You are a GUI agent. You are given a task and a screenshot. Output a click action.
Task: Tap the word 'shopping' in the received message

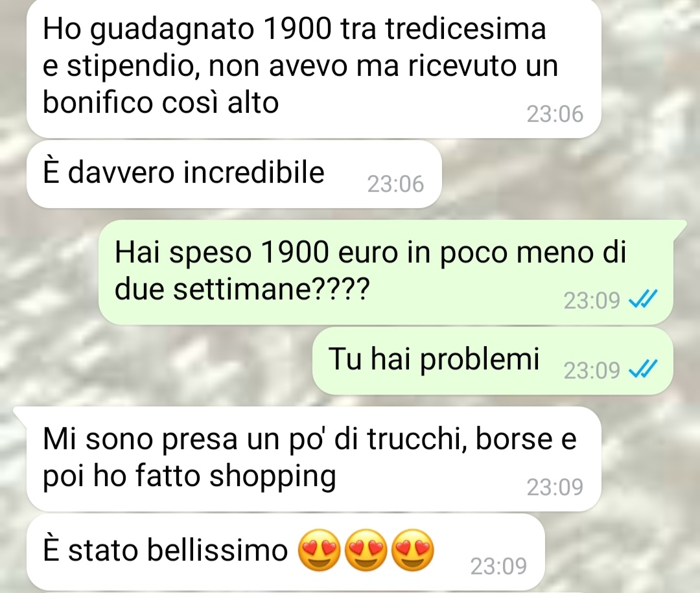[x=273, y=478]
